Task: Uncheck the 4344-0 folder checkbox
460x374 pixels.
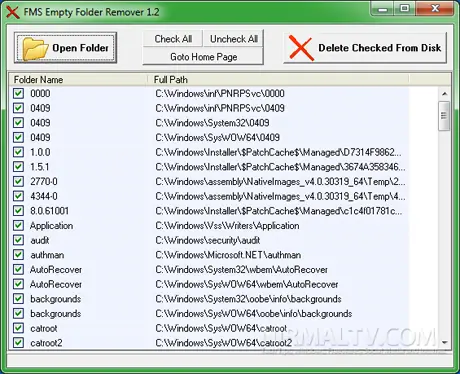Action: coord(18,196)
